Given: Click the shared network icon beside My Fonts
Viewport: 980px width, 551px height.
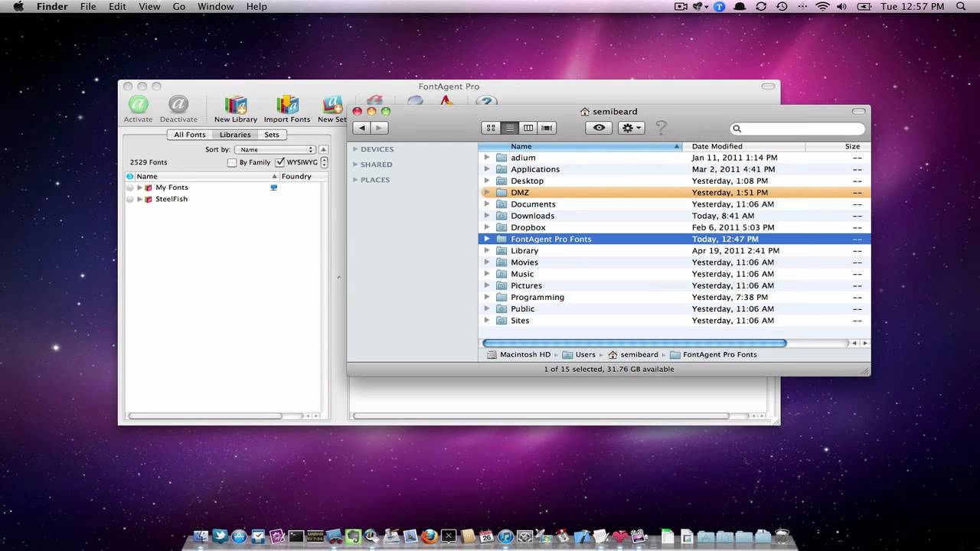Looking at the screenshot, I should (x=273, y=187).
